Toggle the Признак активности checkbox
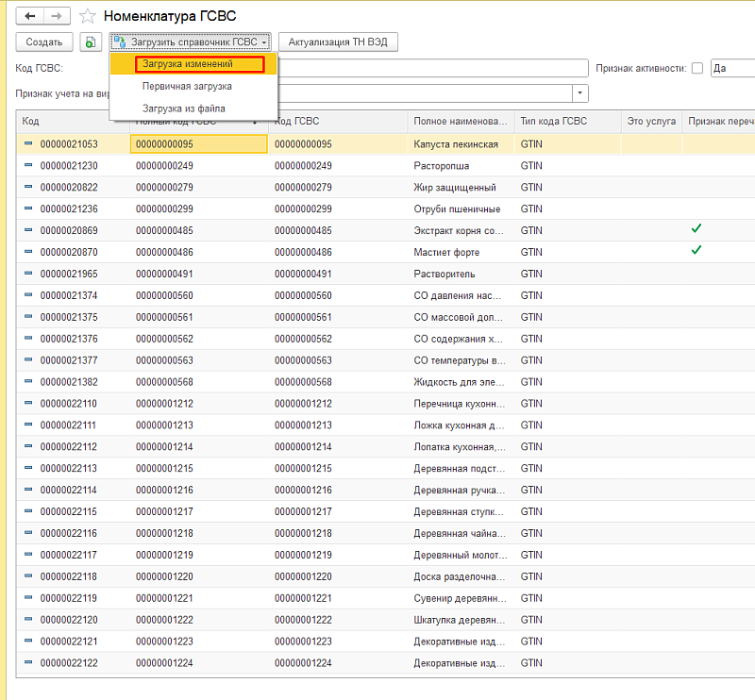This screenshot has width=755, height=700. tap(697, 68)
